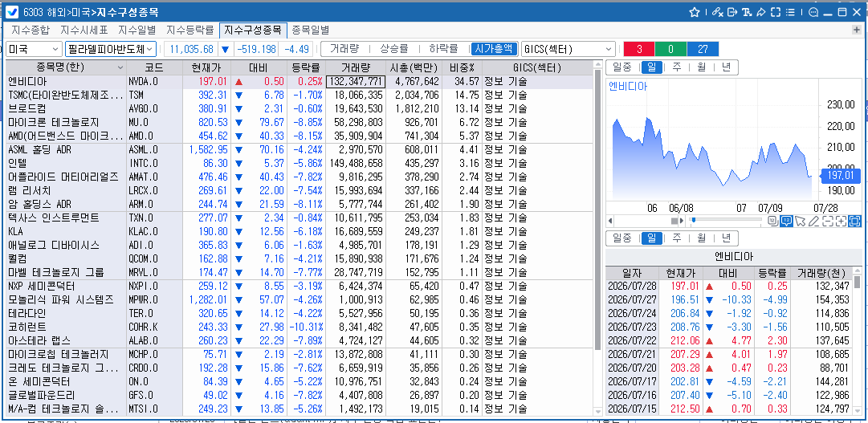Set the 엔비디아 price table period to 주
This screenshot has width=868, height=423.
click(x=676, y=238)
